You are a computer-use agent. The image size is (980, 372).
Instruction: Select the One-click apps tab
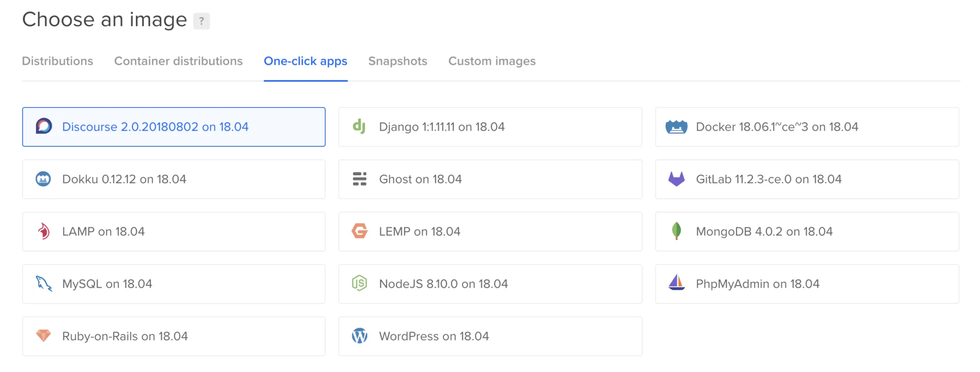point(306,61)
